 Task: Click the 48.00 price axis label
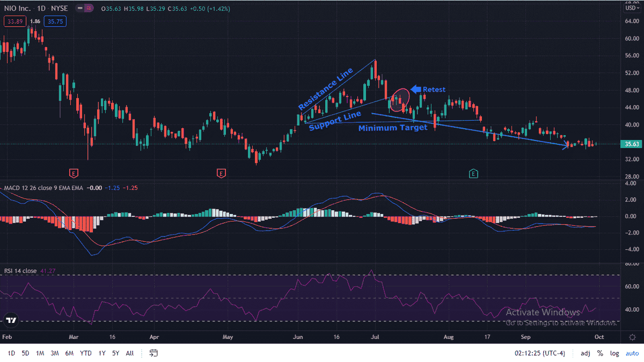(631, 90)
